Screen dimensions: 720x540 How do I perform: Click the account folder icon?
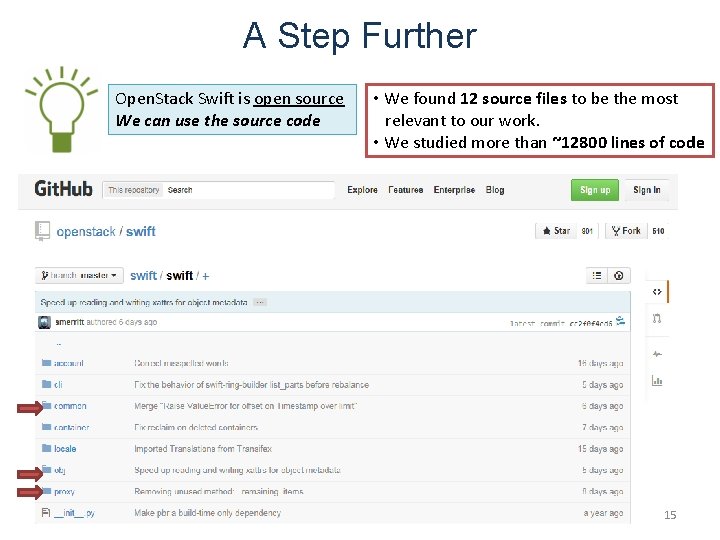46,363
